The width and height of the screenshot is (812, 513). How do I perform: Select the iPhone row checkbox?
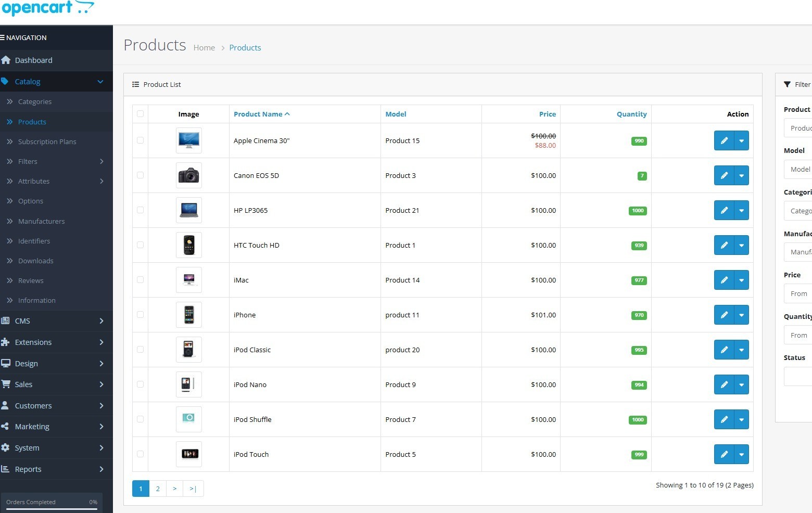(x=140, y=314)
